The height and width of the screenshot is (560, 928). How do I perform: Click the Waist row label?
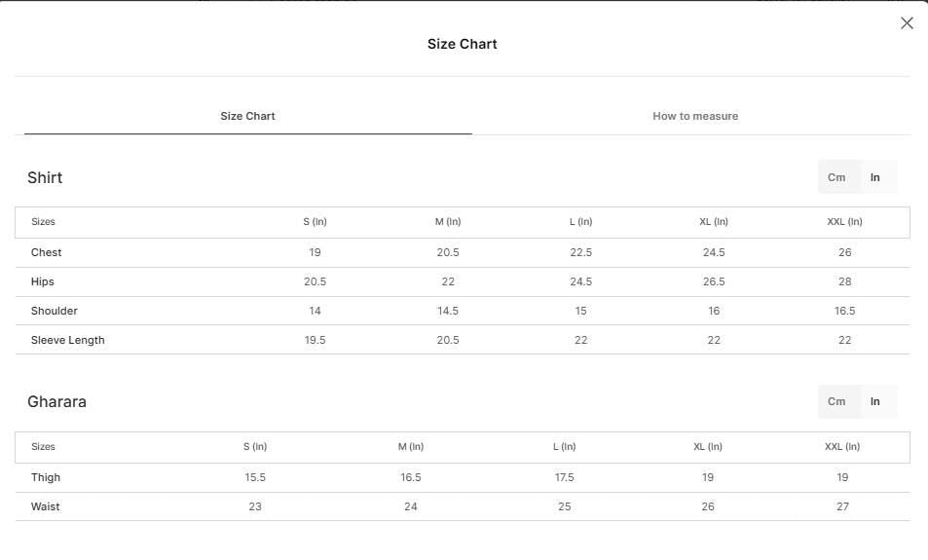(x=45, y=506)
